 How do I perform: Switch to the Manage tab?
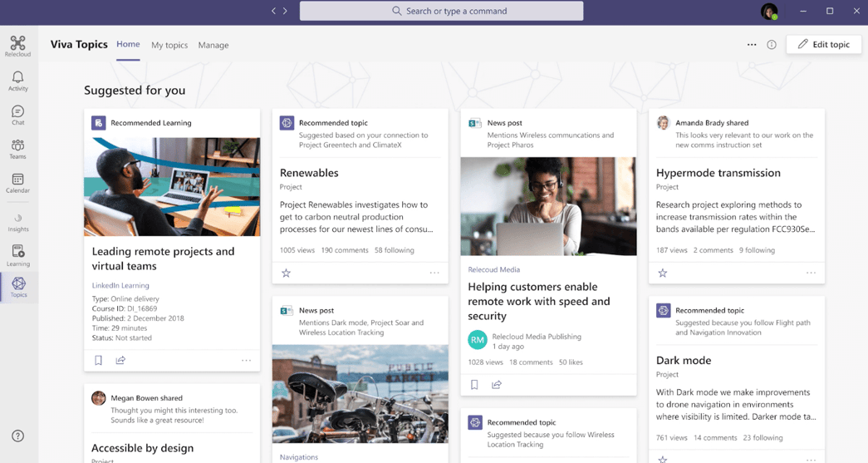click(x=213, y=46)
